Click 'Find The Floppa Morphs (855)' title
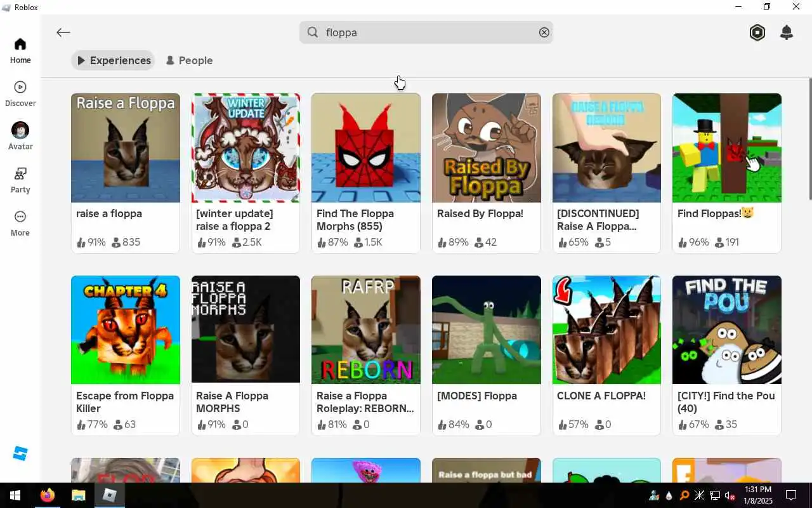812x508 pixels. (355, 220)
